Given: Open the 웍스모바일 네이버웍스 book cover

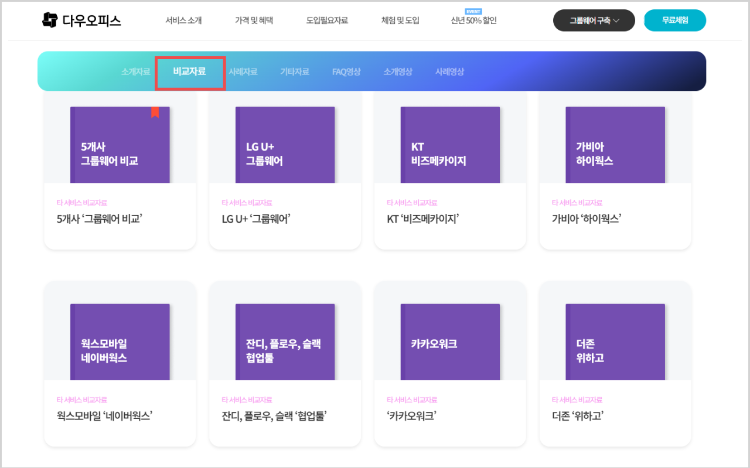Looking at the screenshot, I should tap(120, 342).
